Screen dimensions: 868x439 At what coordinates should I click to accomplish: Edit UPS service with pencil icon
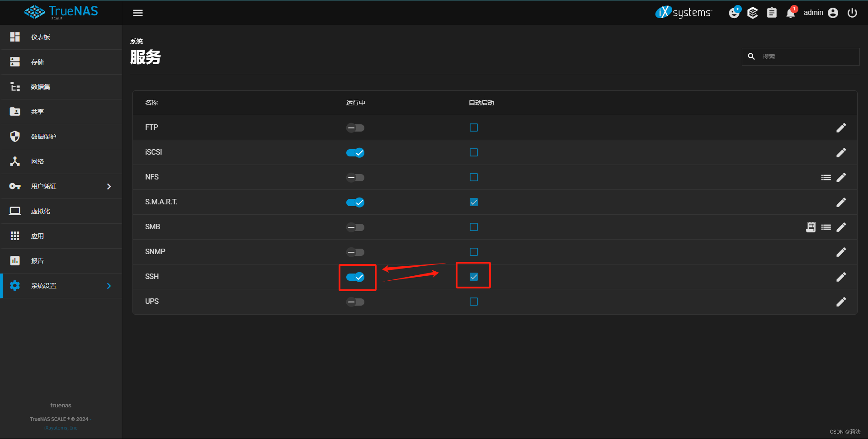pyautogui.click(x=841, y=302)
